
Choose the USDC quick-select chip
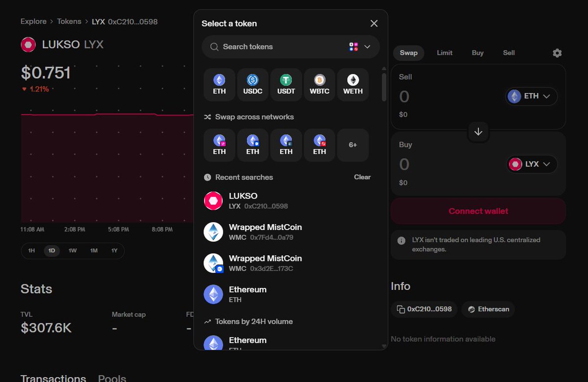coord(253,85)
